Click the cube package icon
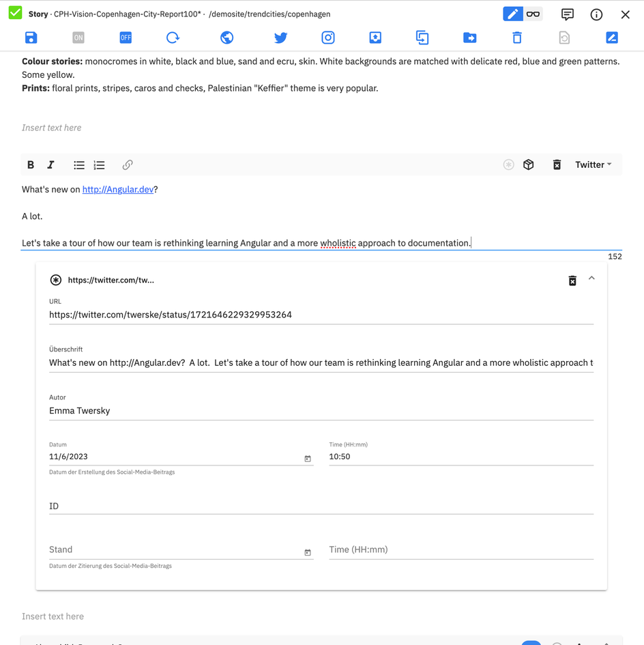Viewport: 644px width, 645px height. [x=529, y=164]
